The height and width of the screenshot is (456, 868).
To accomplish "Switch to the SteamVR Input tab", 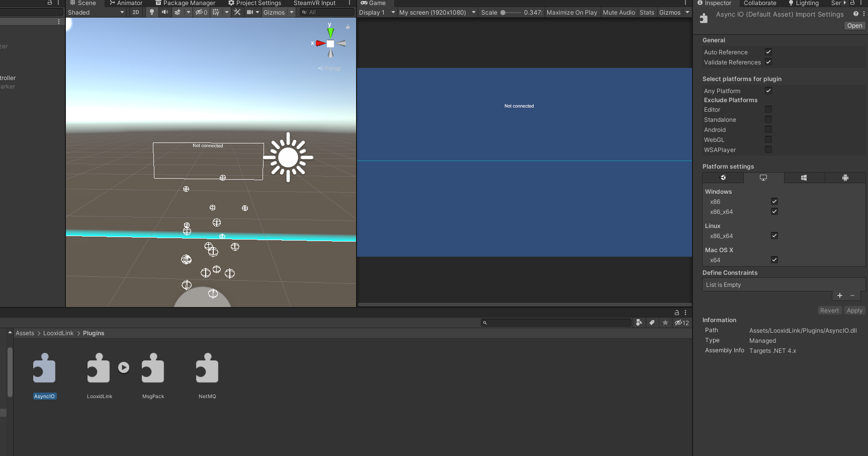I will point(314,3).
